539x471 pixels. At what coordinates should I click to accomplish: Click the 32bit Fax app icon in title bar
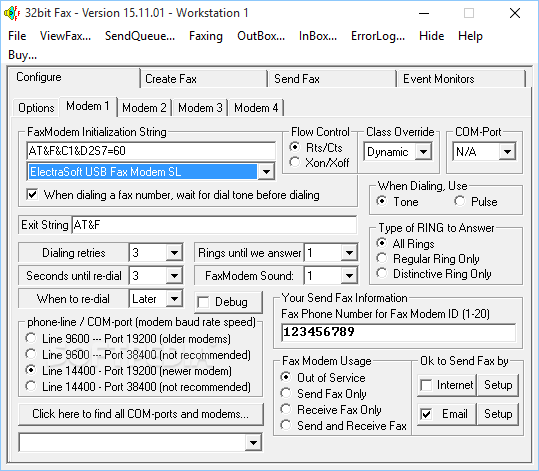[x=11, y=13]
